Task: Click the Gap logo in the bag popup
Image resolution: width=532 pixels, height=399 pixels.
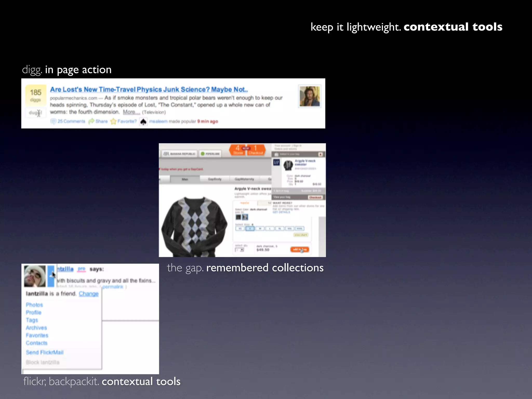Action: click(x=276, y=163)
